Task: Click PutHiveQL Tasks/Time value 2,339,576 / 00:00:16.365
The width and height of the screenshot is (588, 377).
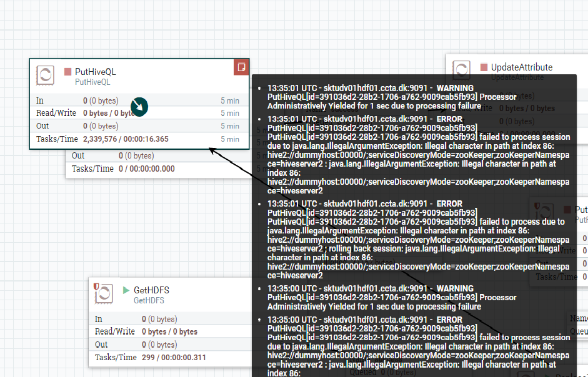Action: [126, 139]
